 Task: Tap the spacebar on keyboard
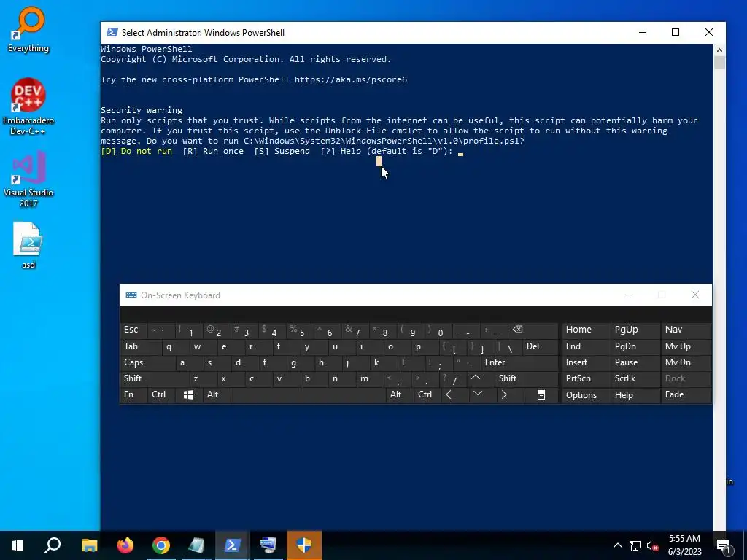pyautogui.click(x=309, y=394)
